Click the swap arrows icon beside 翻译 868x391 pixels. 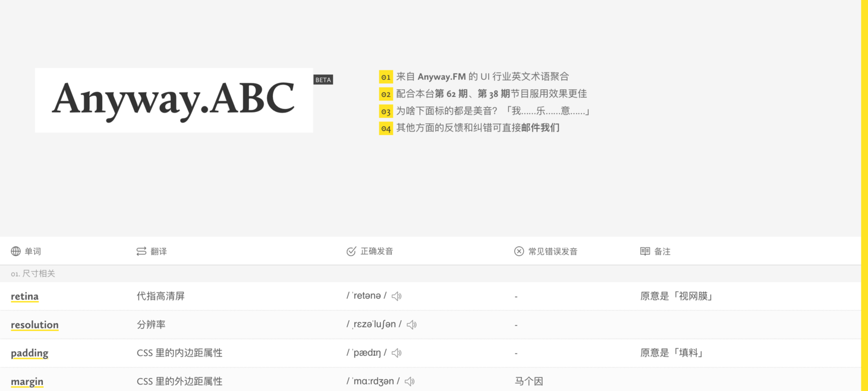click(141, 252)
